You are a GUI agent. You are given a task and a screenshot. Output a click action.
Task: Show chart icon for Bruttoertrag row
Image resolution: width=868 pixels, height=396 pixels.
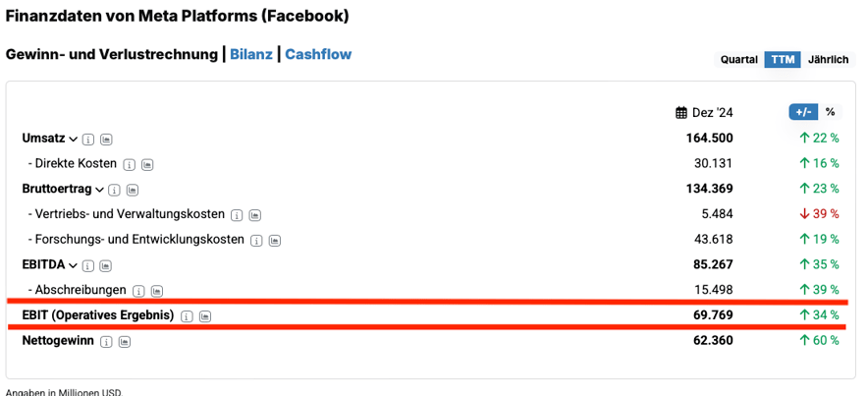(x=132, y=190)
